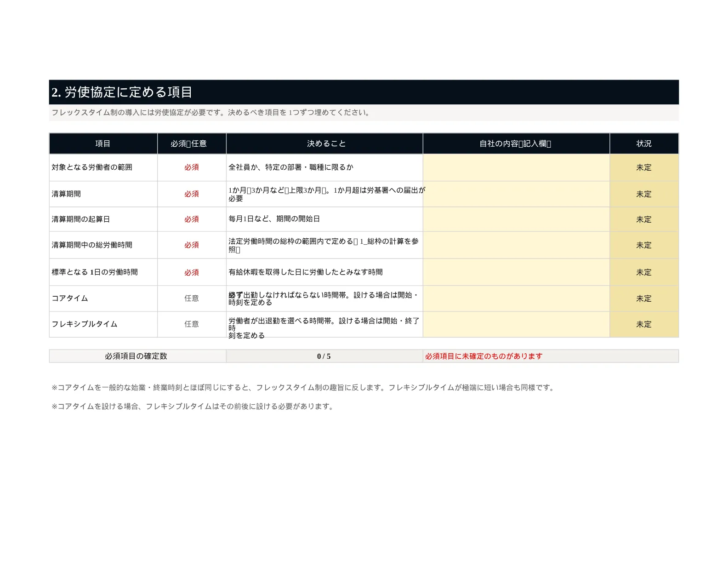
Task: Click 任意 in the コアタイム row
Action: click(x=192, y=299)
